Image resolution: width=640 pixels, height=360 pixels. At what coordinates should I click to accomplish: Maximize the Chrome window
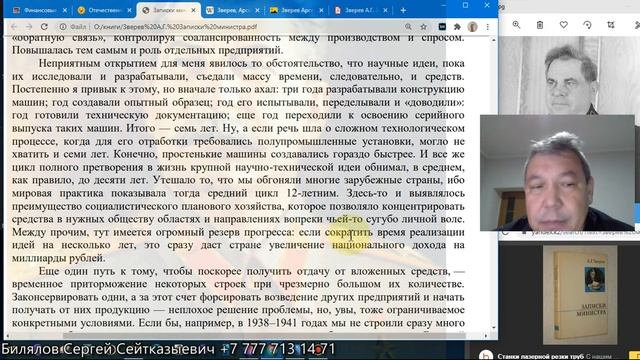[465, 5]
